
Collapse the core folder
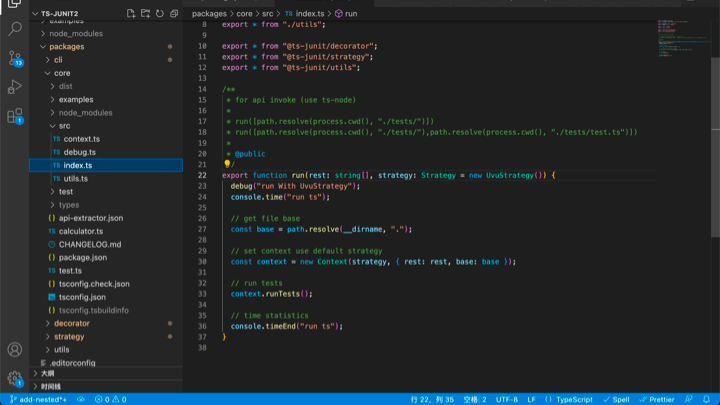click(106, 73)
